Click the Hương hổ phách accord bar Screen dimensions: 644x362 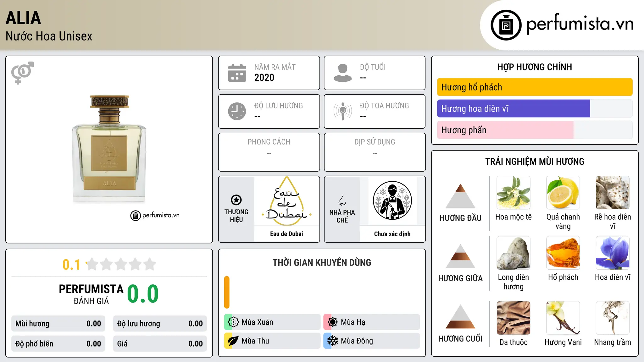535,87
